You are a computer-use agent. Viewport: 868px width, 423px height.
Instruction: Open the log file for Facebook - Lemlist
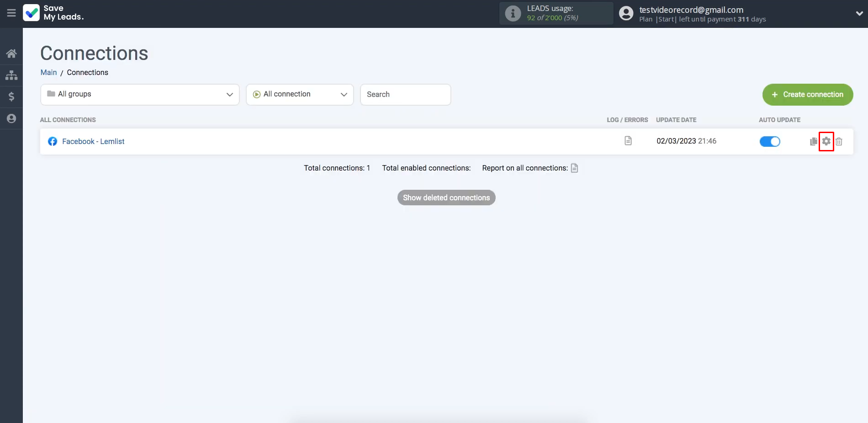(628, 141)
